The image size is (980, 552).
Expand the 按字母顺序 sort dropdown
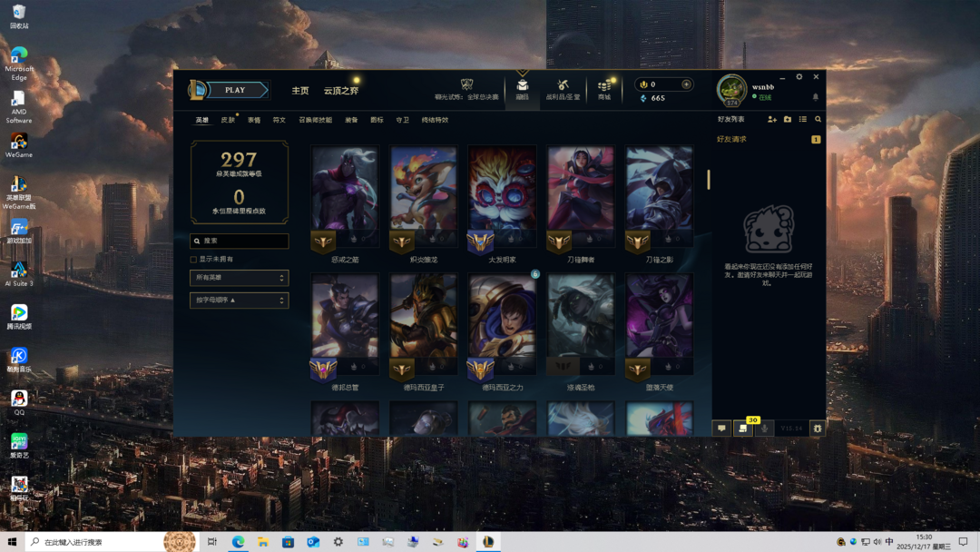[240, 301]
